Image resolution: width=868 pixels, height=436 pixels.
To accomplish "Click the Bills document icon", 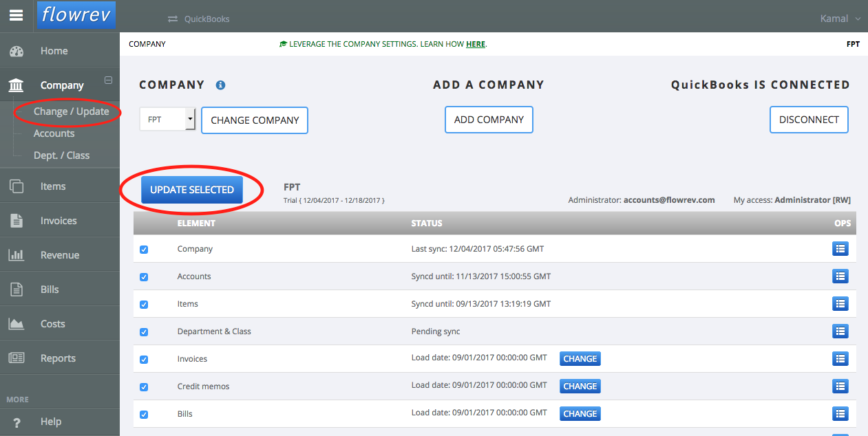I will (x=17, y=290).
